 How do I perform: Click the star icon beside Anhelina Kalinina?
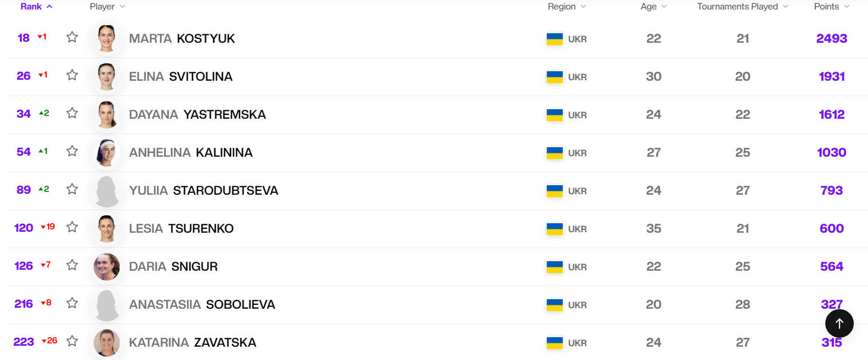click(x=72, y=151)
